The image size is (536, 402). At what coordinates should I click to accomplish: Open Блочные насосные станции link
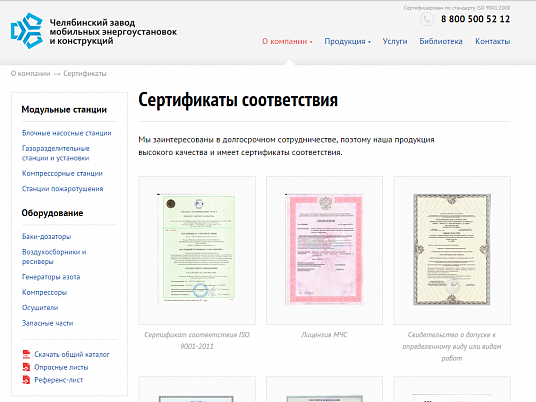[x=67, y=133]
